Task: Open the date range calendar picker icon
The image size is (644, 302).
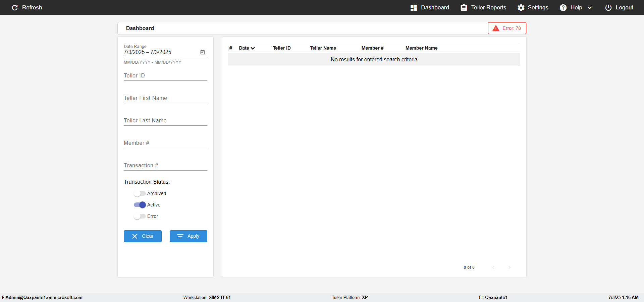Action: (203, 52)
